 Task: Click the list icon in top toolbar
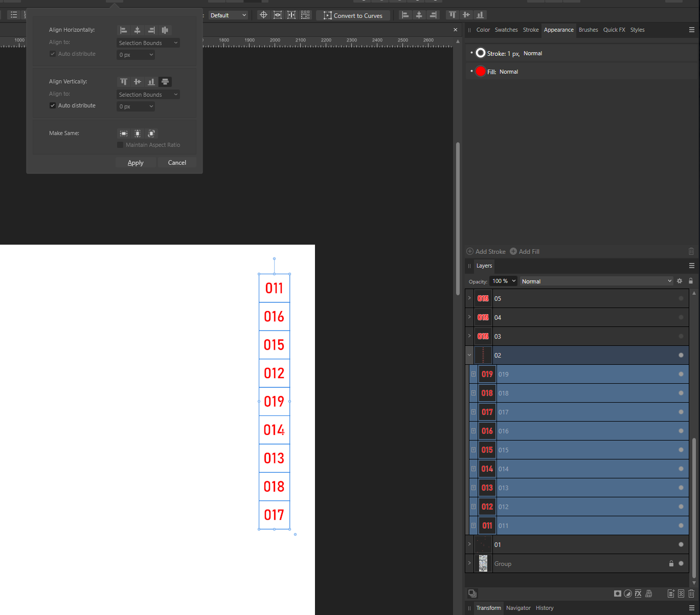[x=14, y=15]
